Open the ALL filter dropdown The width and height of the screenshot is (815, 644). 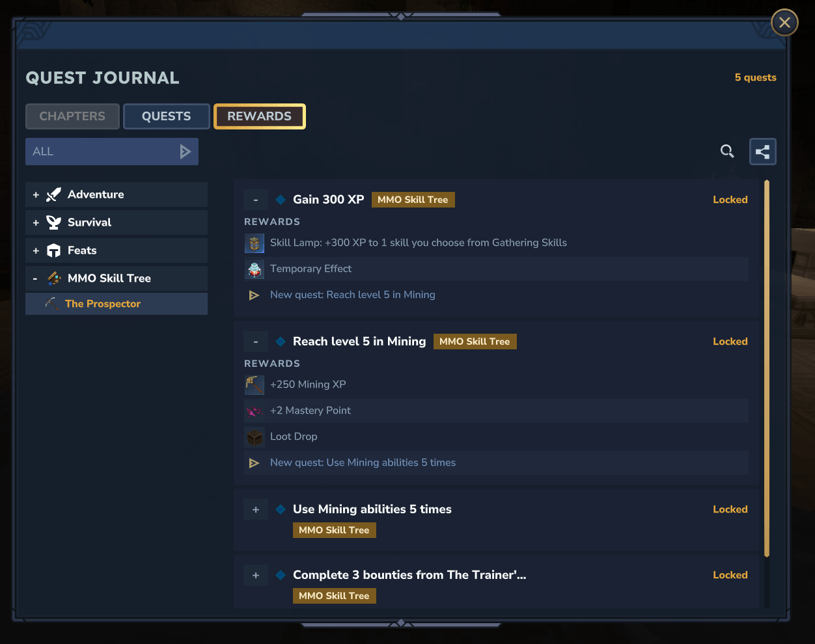click(112, 152)
